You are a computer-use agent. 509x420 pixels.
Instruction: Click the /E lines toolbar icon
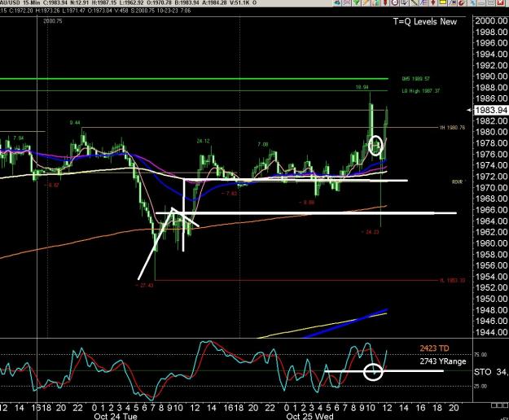[x=423, y=2]
